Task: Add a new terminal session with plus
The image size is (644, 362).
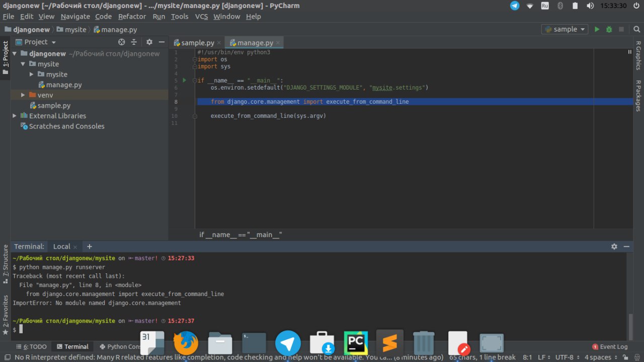Action: click(90, 246)
